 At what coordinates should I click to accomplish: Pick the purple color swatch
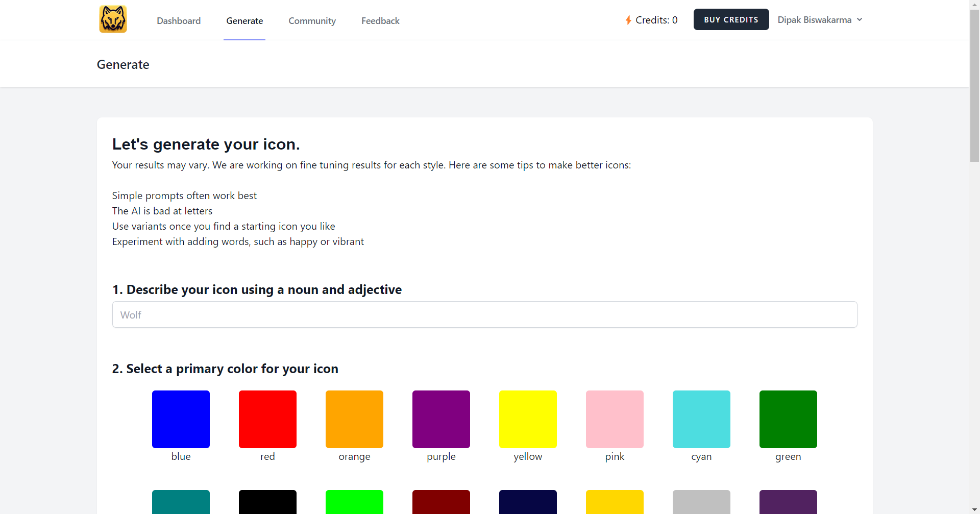tap(441, 419)
